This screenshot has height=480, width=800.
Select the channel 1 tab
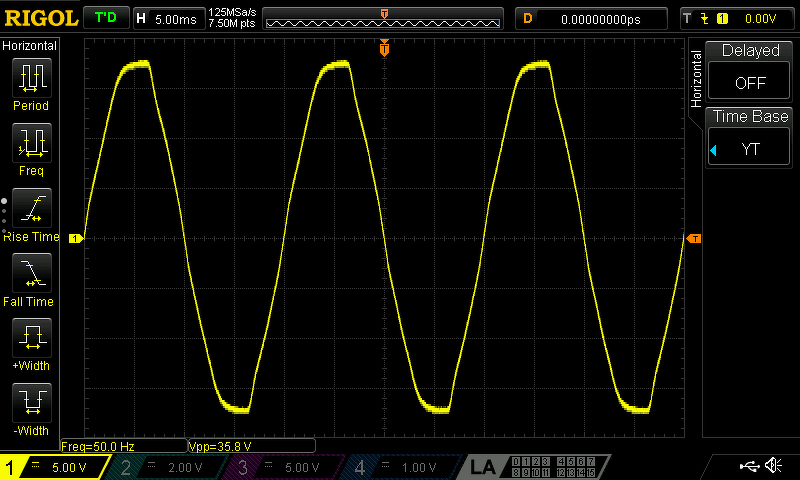(x=54, y=467)
